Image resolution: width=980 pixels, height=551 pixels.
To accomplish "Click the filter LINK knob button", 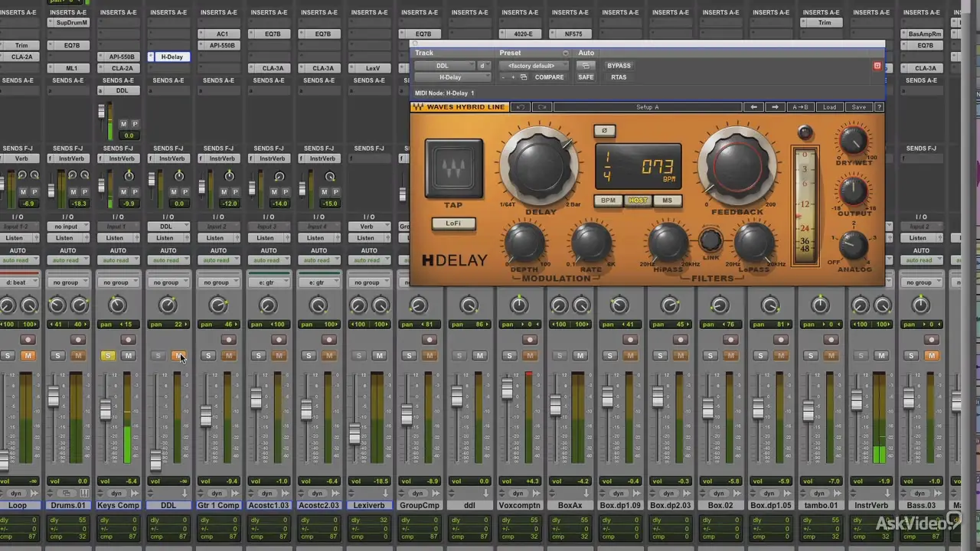I will pos(710,240).
